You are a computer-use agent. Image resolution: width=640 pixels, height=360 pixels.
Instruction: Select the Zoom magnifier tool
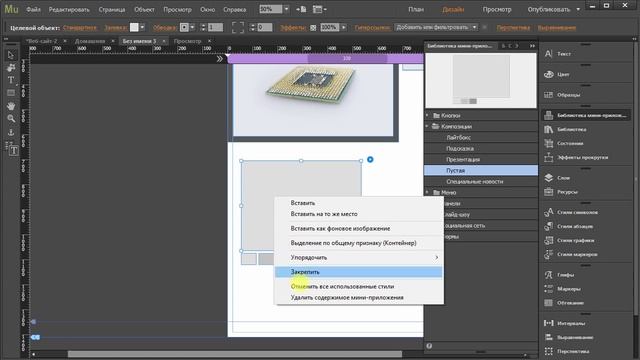[11, 119]
